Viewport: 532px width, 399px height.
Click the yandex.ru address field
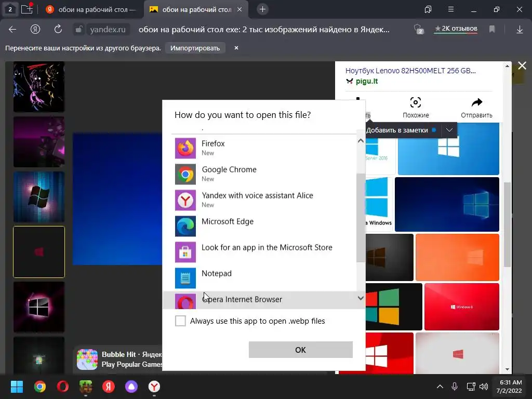[x=108, y=30]
